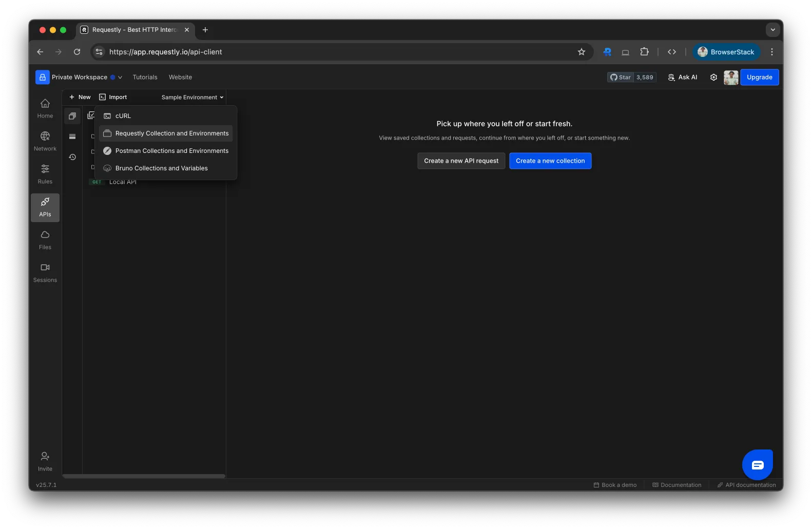Go forward in browser
The width and height of the screenshot is (812, 529).
(59, 52)
